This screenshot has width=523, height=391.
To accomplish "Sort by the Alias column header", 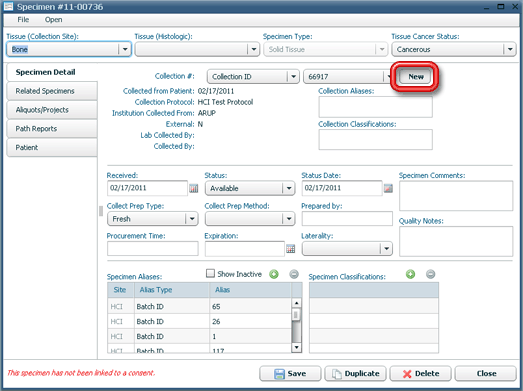I will (250, 290).
